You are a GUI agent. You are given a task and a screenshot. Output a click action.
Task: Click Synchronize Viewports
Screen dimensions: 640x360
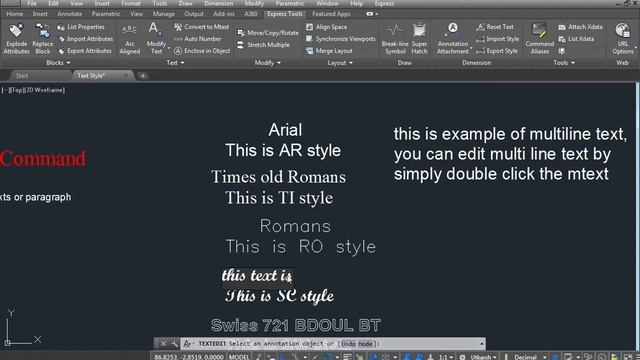[x=340, y=39]
